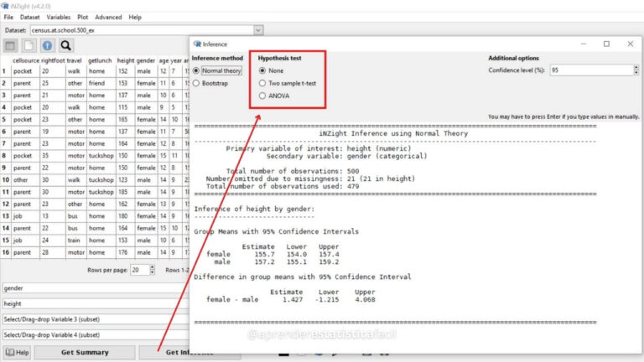The width and height of the screenshot is (644, 362).
Task: Select the Bootstrap inference method
Action: tap(210, 83)
